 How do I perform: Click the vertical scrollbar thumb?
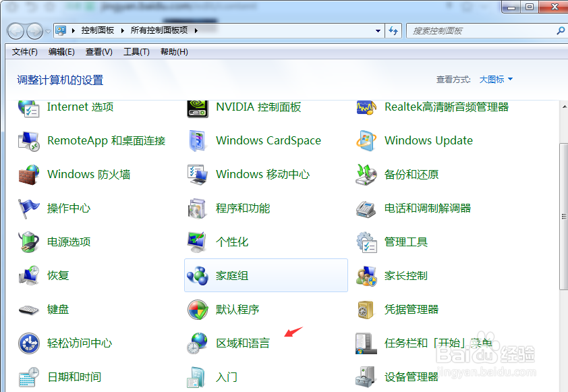pos(564,217)
